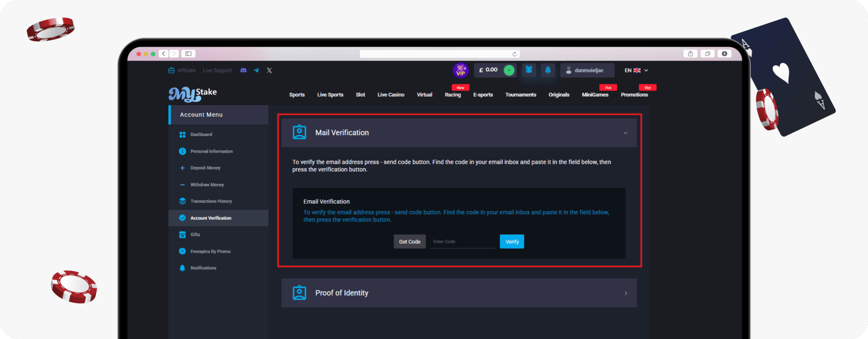Open the X social icon
This screenshot has width=868, height=339.
tap(270, 71)
